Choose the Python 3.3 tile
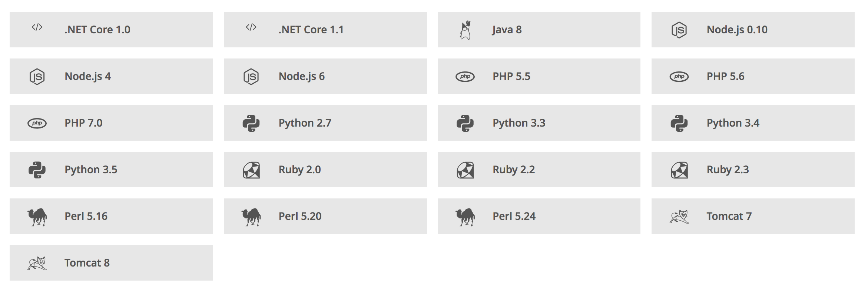The image size is (868, 288). [x=539, y=123]
